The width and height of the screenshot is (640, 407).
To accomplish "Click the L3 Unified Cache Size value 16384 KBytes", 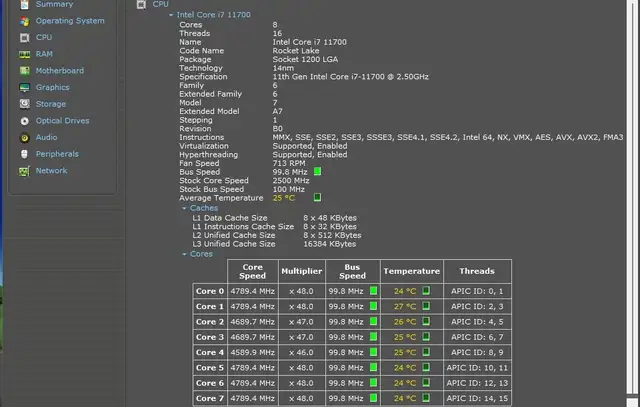I will (329, 244).
